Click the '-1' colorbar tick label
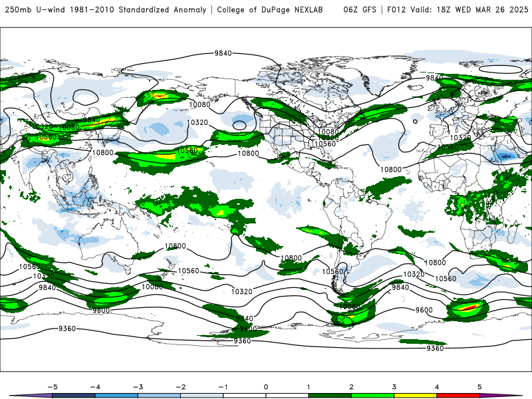The height and width of the screenshot is (399, 532). [x=223, y=387]
